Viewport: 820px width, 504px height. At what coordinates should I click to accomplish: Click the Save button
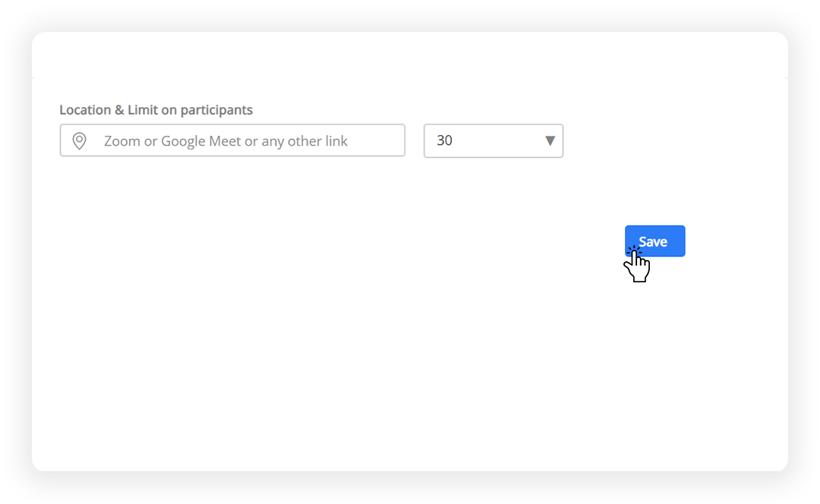pyautogui.click(x=654, y=241)
